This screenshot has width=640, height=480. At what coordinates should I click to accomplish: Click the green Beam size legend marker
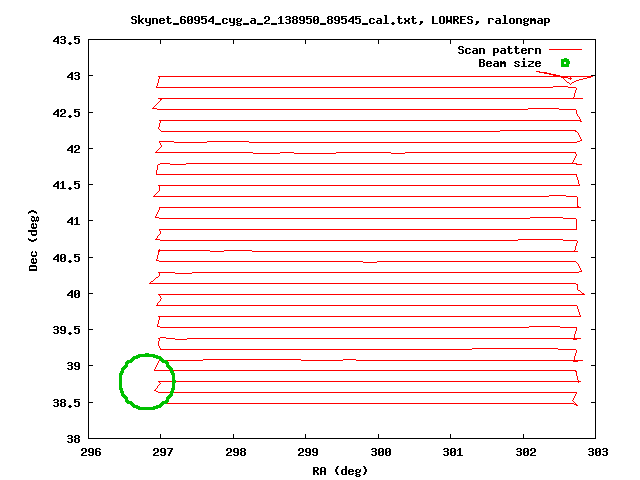[x=565, y=63]
